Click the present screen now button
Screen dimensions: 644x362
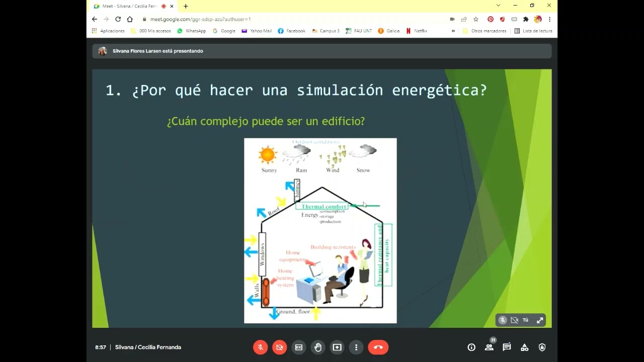337,347
